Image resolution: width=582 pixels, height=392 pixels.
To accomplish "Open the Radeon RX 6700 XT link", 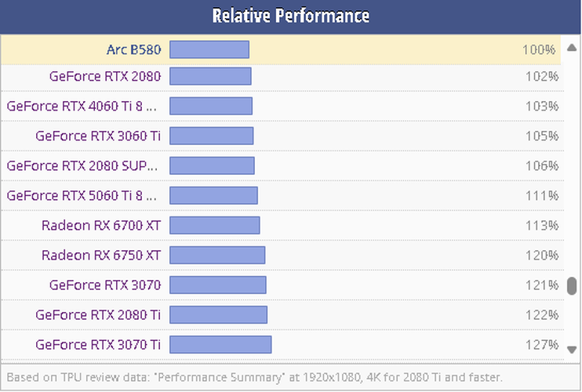I will [x=101, y=226].
